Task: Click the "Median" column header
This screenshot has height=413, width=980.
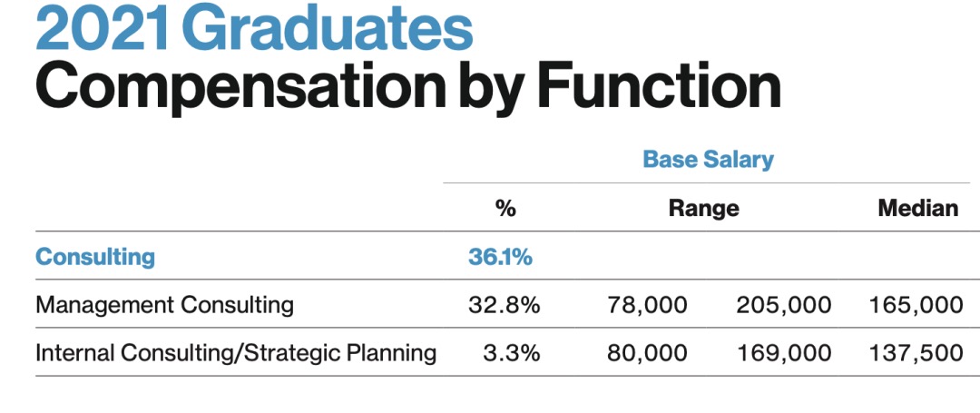Action: click(x=918, y=208)
